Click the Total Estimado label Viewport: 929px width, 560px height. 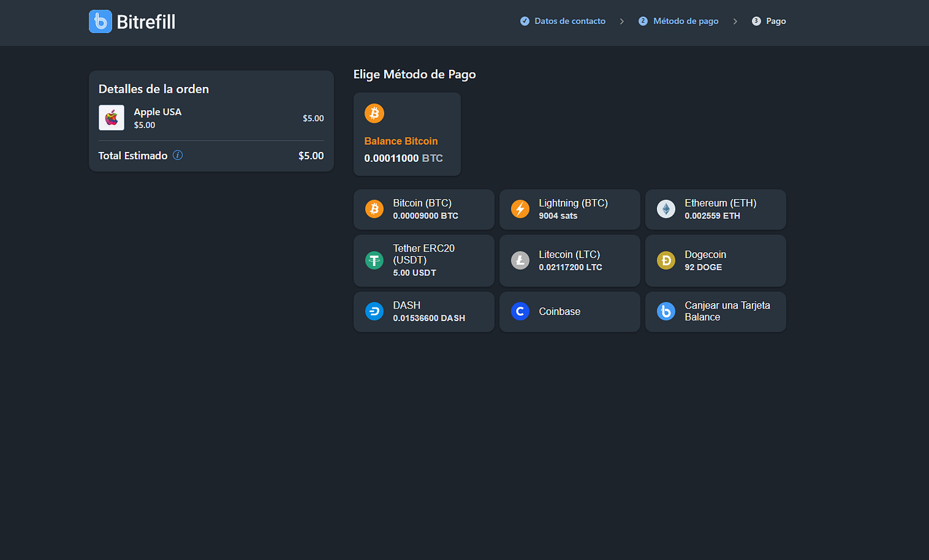(133, 156)
